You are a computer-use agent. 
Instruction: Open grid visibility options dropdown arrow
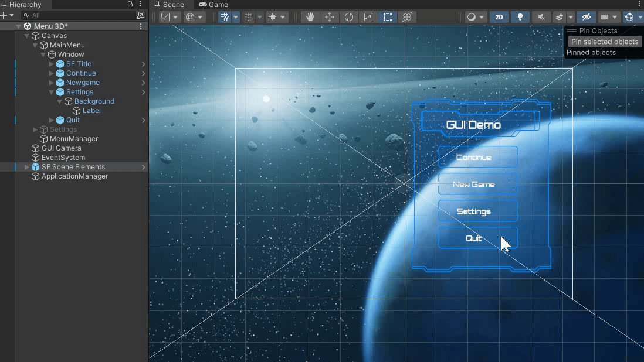235,17
